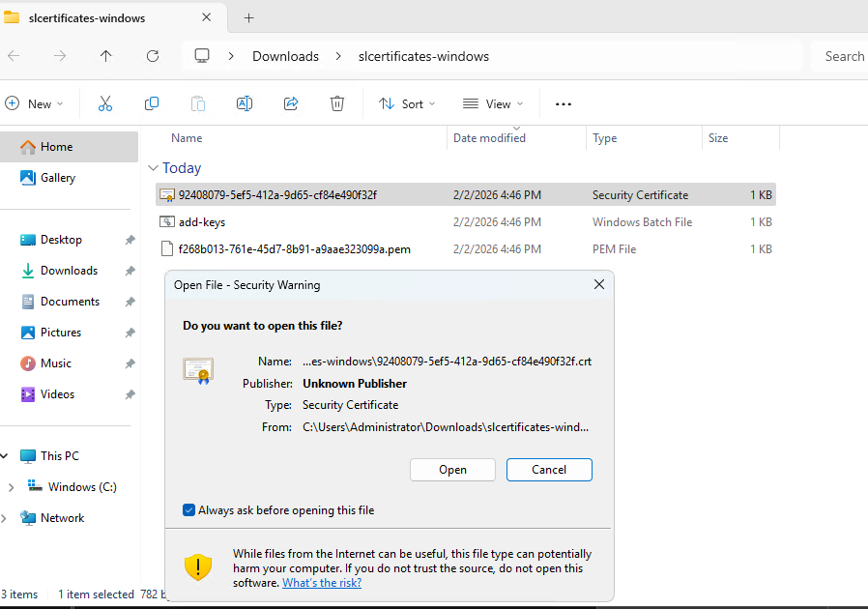Unpin Downloads using its pin icon
This screenshot has width=868, height=609.
tap(130, 271)
